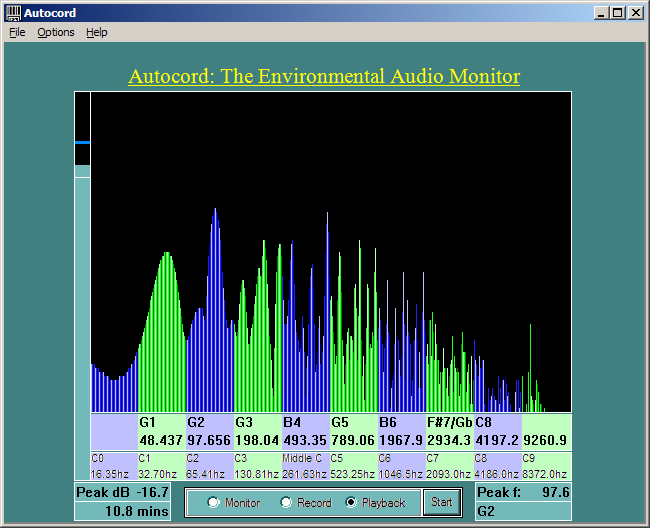
Task: Click the tallest blue spectrum peak near G2
Action: pyautogui.click(x=215, y=311)
